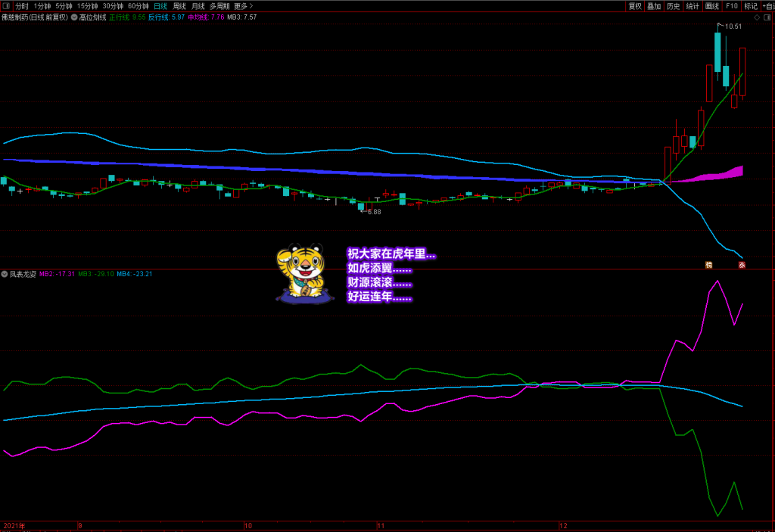
Task: Open the 复权 adjustment menu
Action: coord(635,6)
